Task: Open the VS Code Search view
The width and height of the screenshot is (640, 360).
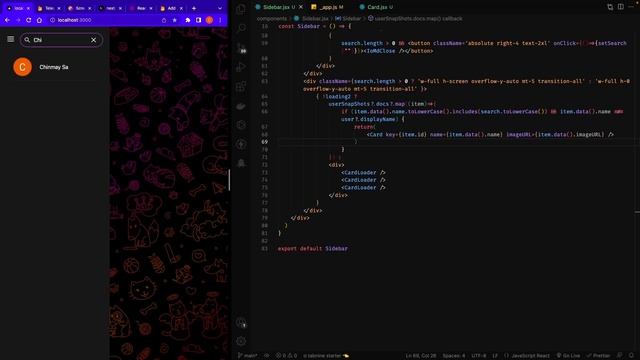Action: pos(241,28)
